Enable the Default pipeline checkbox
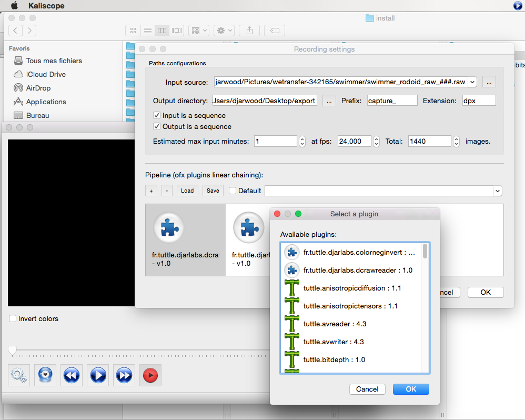Screen dimensions: 525x420 [233, 191]
